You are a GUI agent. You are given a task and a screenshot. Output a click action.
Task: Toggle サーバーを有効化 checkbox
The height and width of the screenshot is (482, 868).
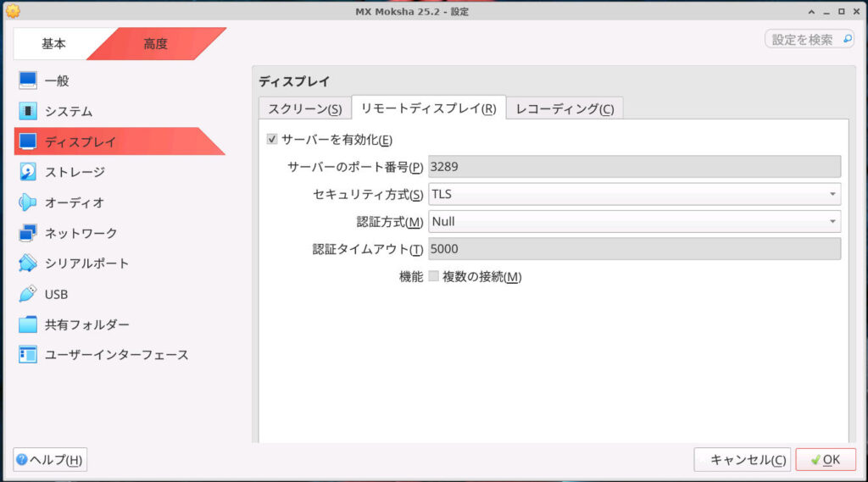click(x=272, y=139)
